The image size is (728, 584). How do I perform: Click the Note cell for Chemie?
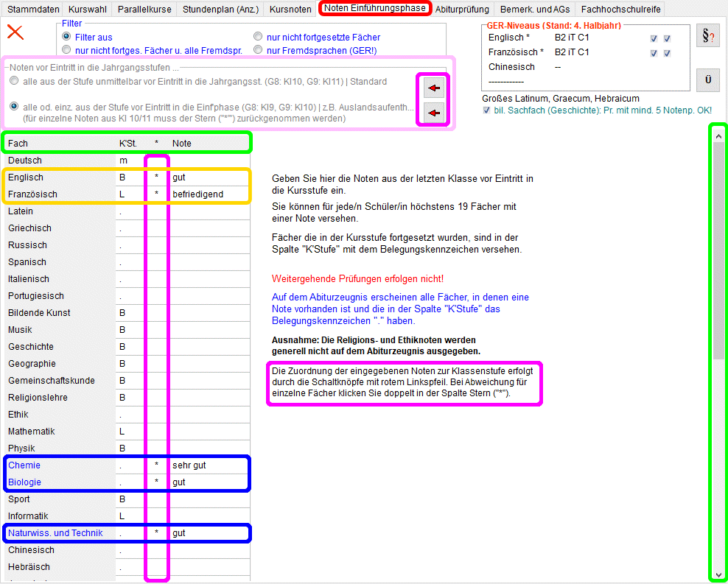pos(209,465)
